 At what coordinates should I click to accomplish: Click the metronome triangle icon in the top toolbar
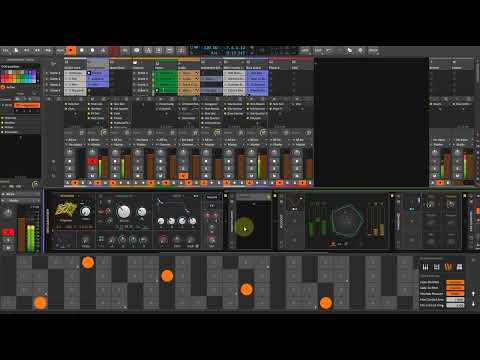click(x=103, y=51)
